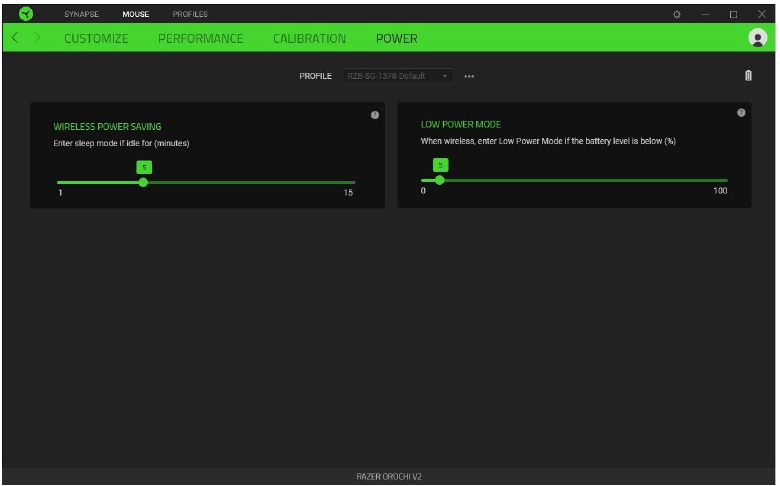
Task: Click the Wireless Power Saving heading
Action: [107, 126]
